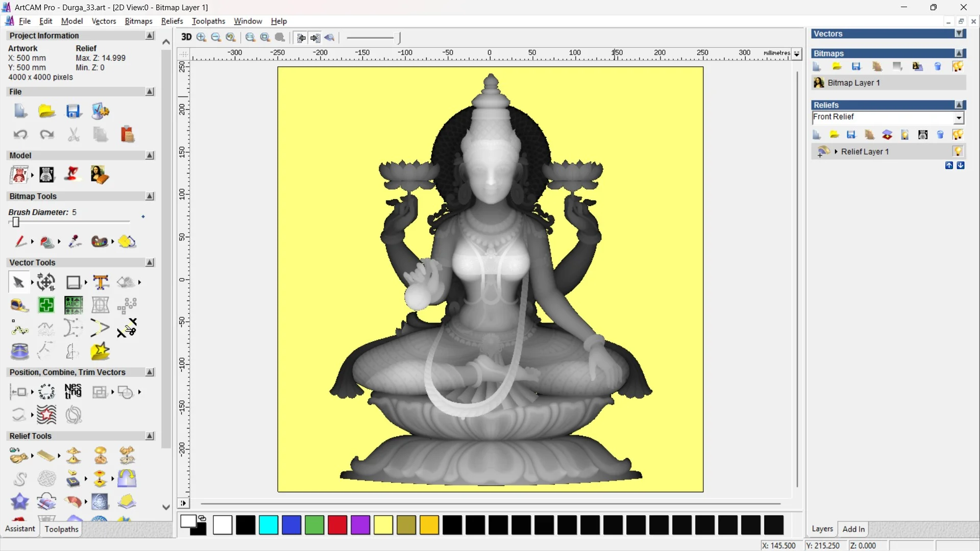Switch to the 3D view button

coord(186,37)
